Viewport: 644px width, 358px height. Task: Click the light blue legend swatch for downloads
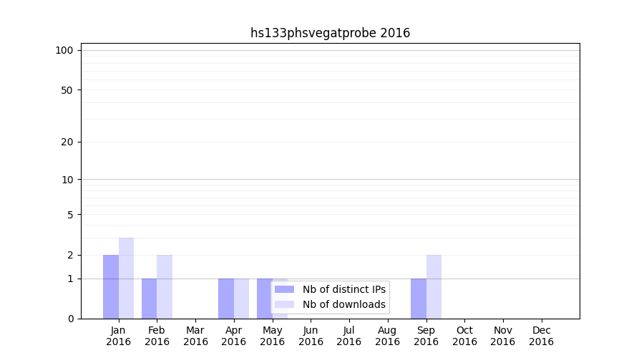coord(284,304)
